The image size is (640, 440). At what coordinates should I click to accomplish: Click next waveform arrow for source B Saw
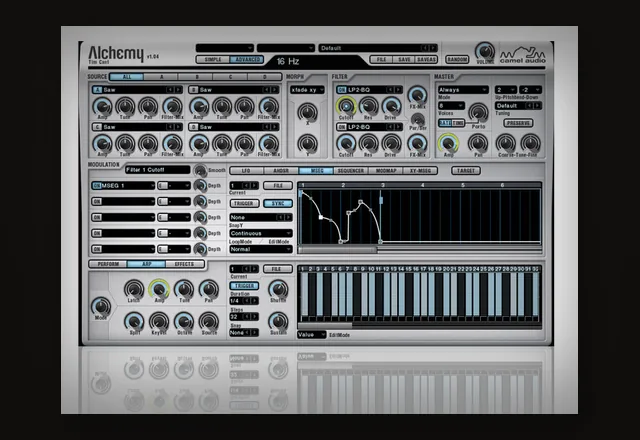click(x=275, y=90)
